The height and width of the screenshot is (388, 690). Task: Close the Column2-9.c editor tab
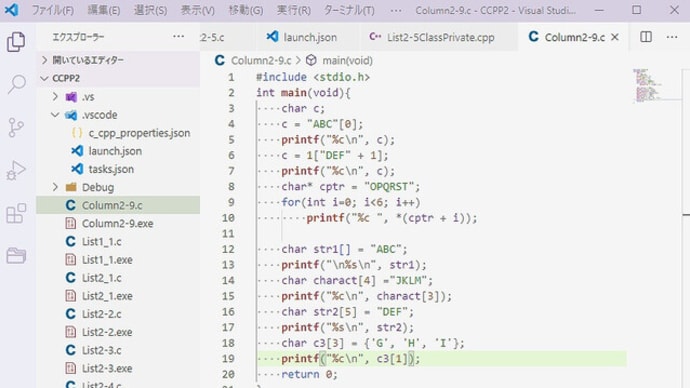point(615,37)
